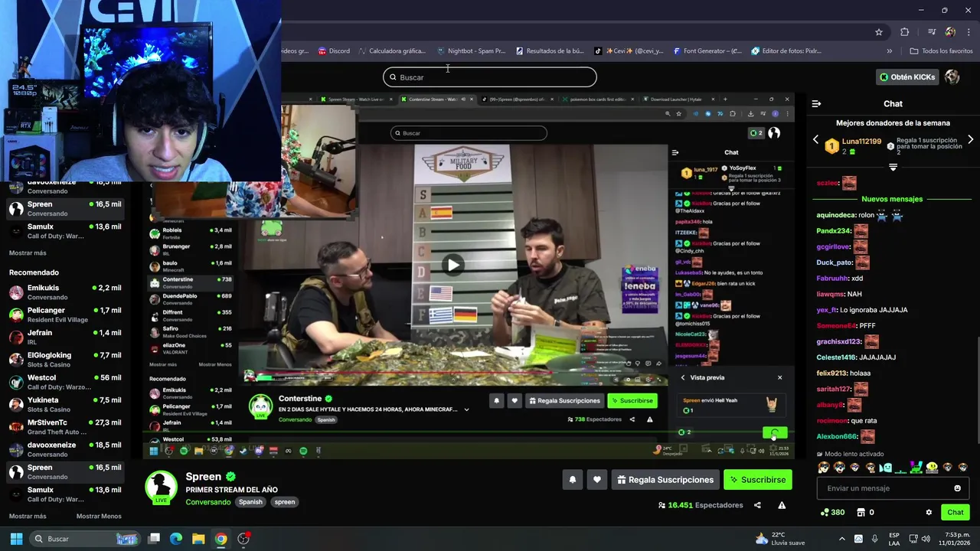Open Nightbot bookmark
The image size is (980, 551).
tap(471, 51)
